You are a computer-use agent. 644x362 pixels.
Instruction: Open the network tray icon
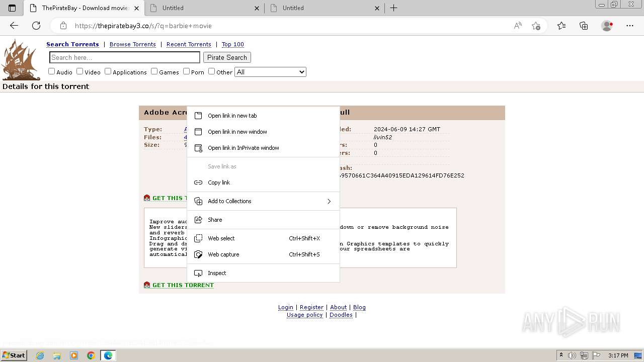(x=584, y=355)
